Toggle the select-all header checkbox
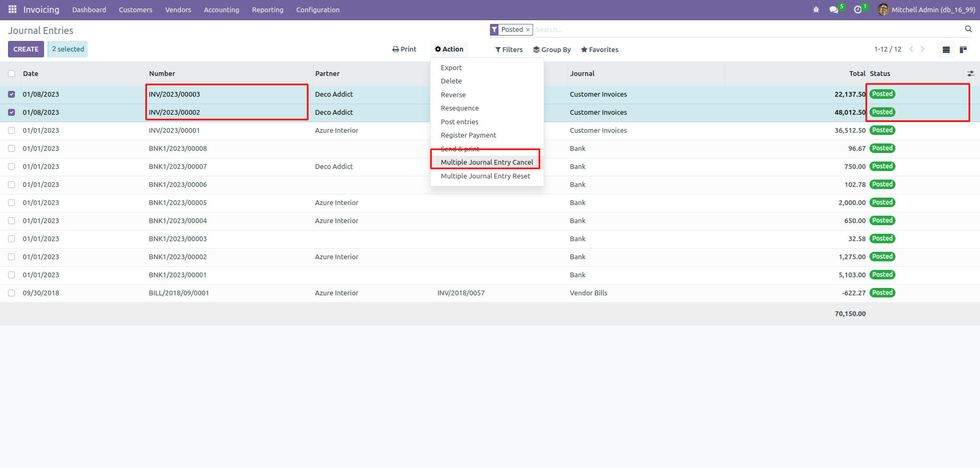 click(12, 74)
